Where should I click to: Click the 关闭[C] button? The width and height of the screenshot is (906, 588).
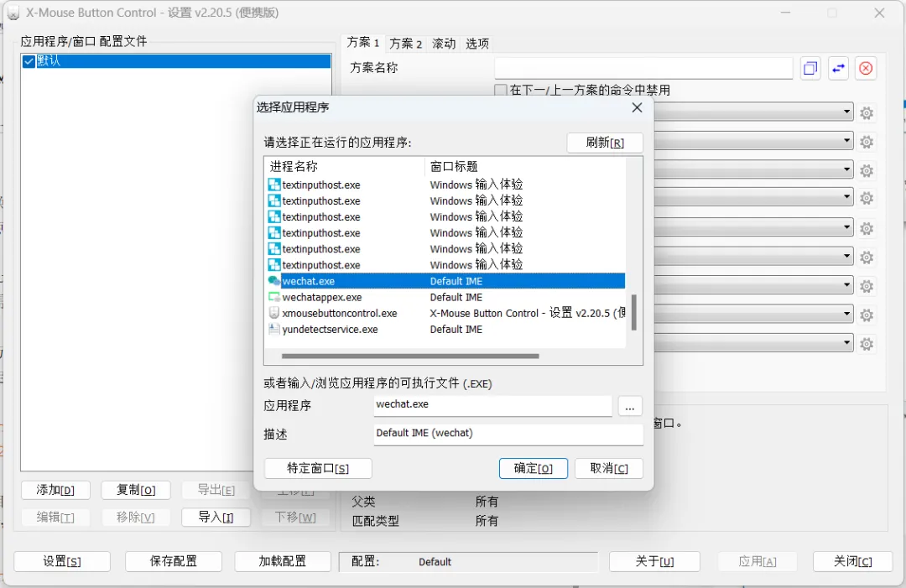[853, 561]
